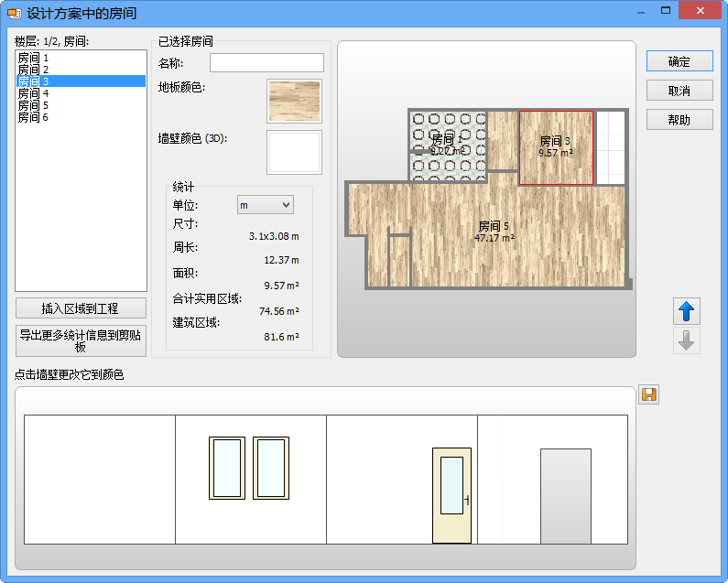Click the 81.6 m² building area value
Image resolution: width=728 pixels, height=583 pixels.
coord(281,337)
